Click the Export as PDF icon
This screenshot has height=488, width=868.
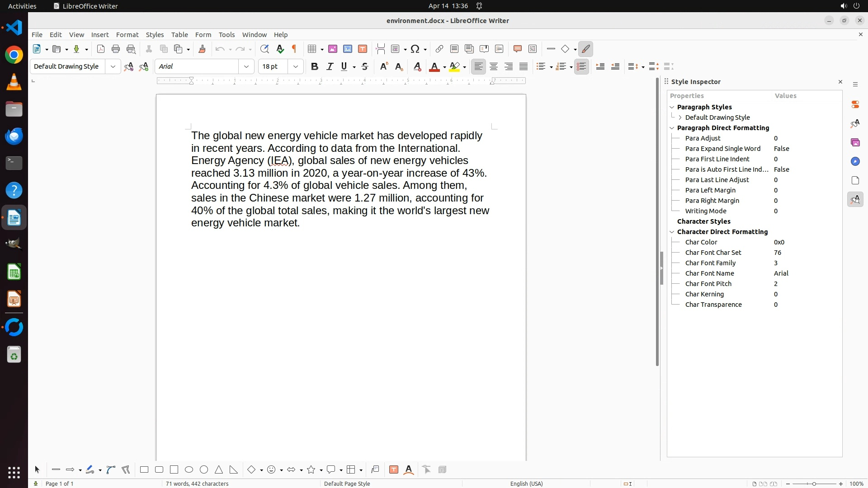(101, 49)
